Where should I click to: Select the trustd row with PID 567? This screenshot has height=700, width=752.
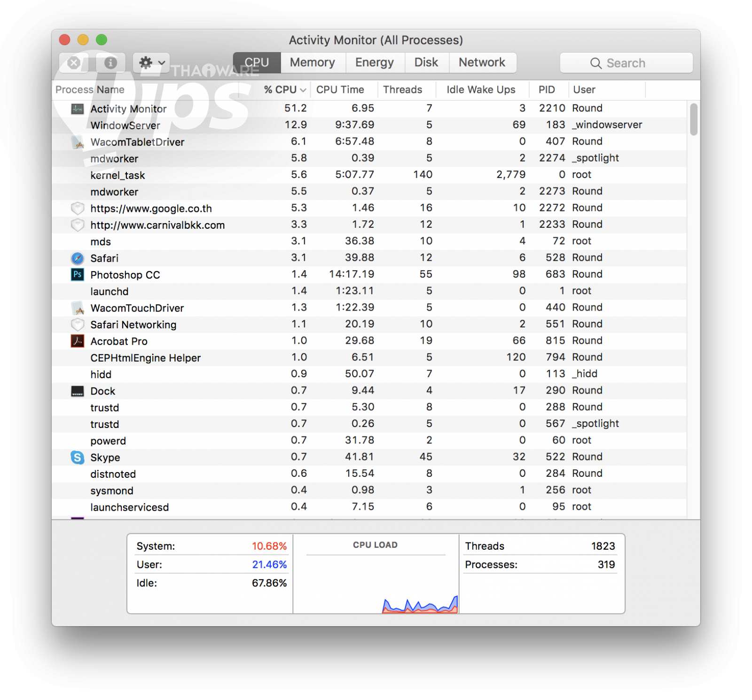(x=369, y=424)
